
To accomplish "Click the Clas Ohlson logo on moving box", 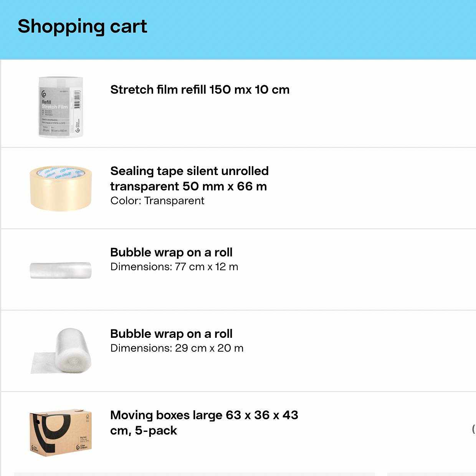I will coord(82,447).
